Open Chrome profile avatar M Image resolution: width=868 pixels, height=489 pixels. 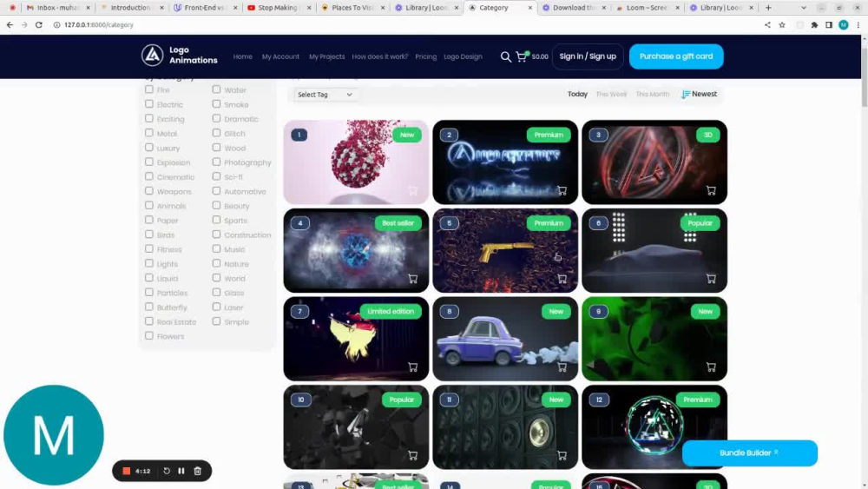(x=843, y=25)
